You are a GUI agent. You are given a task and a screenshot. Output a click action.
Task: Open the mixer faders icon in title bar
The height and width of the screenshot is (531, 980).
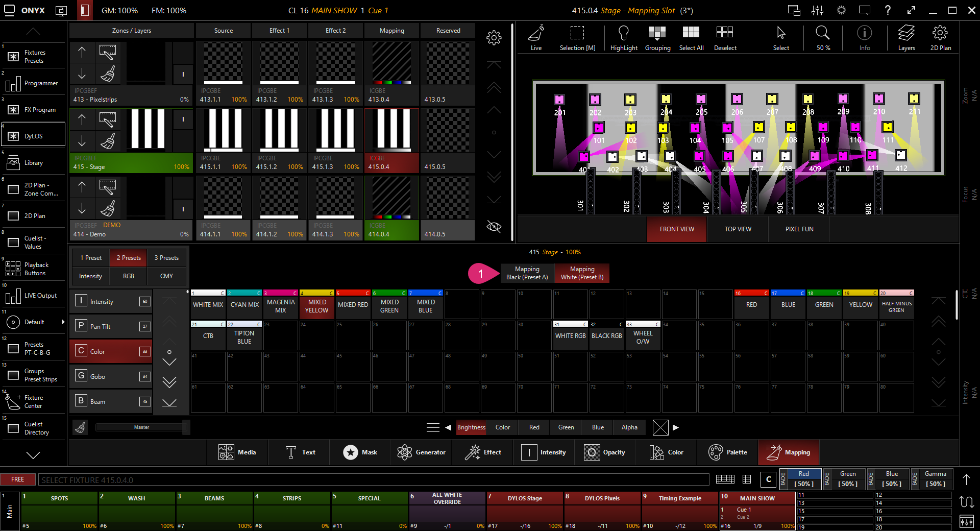click(x=817, y=10)
